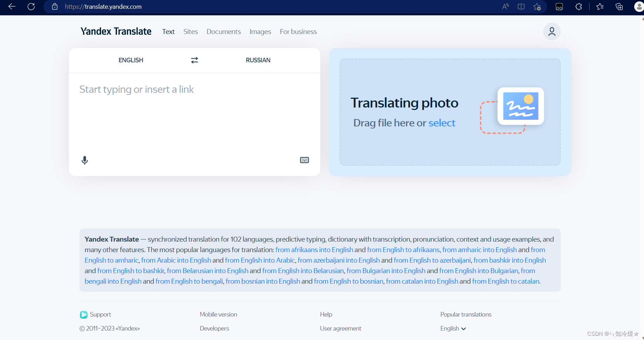The width and height of the screenshot is (644, 340).
Task: Expand the English interface language dropdown
Action: [453, 328]
